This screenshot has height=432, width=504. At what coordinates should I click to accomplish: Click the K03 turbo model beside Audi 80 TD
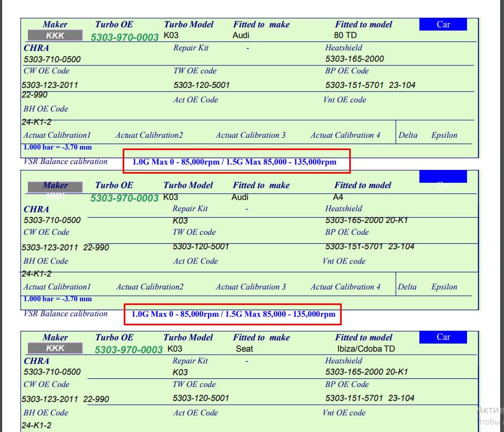coord(171,35)
